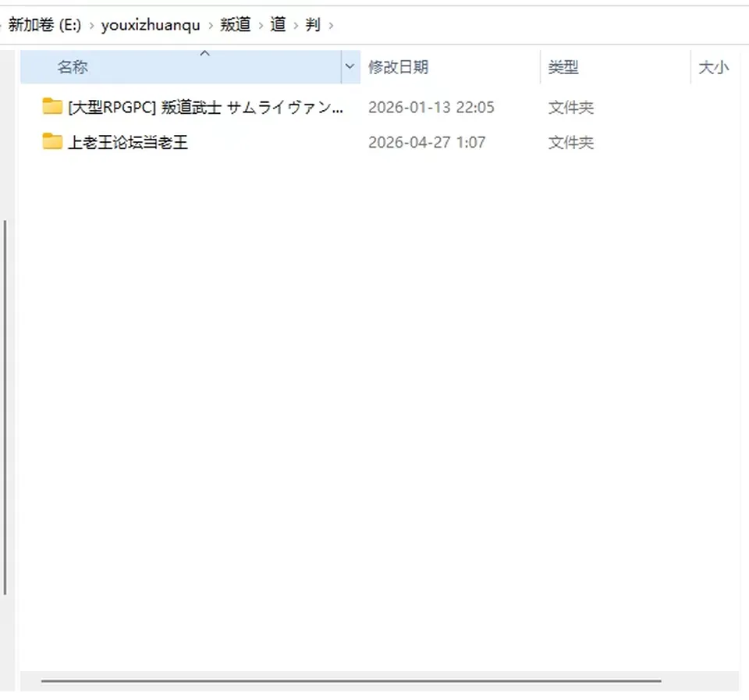
Task: Click the horizontal scrollbar at the bottom
Action: (351, 680)
